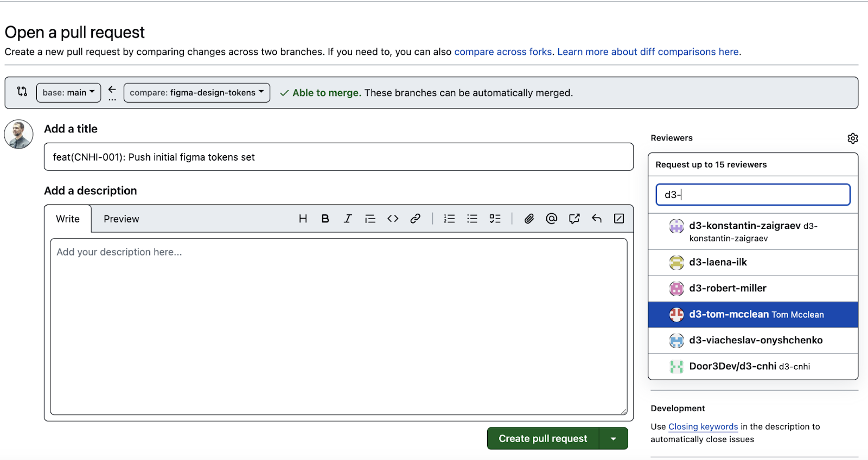Open the base: main branch dropdown
The height and width of the screenshot is (460, 868).
point(68,93)
